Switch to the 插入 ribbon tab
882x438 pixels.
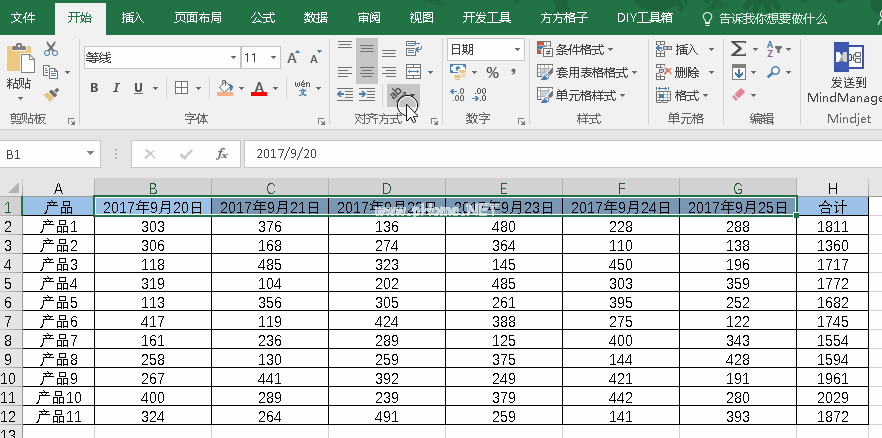(x=132, y=18)
